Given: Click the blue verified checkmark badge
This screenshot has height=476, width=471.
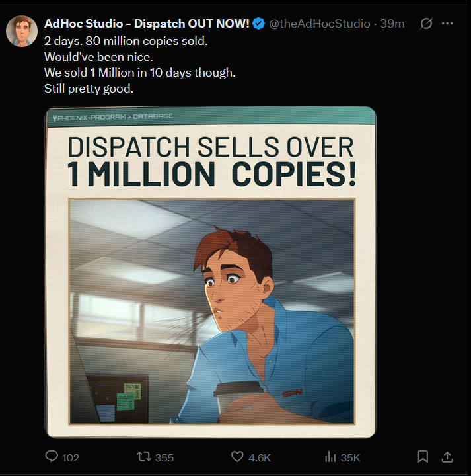Looking at the screenshot, I should coord(258,24).
